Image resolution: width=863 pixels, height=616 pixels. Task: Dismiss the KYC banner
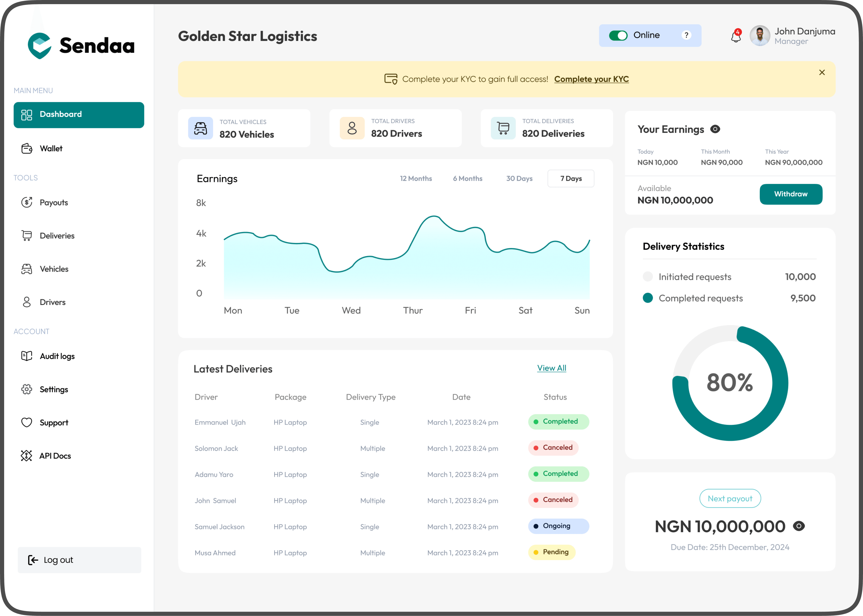click(822, 72)
